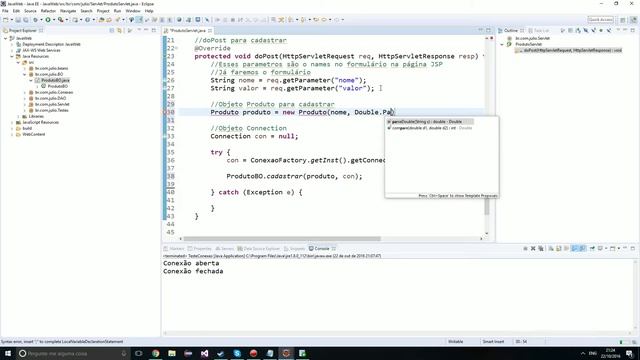Click the Debug toolbar icon
This screenshot has height=360, width=640.
pyautogui.click(x=36, y=20)
